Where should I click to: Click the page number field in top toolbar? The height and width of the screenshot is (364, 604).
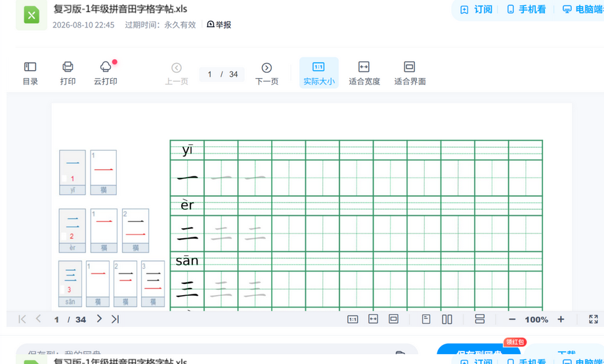(222, 74)
